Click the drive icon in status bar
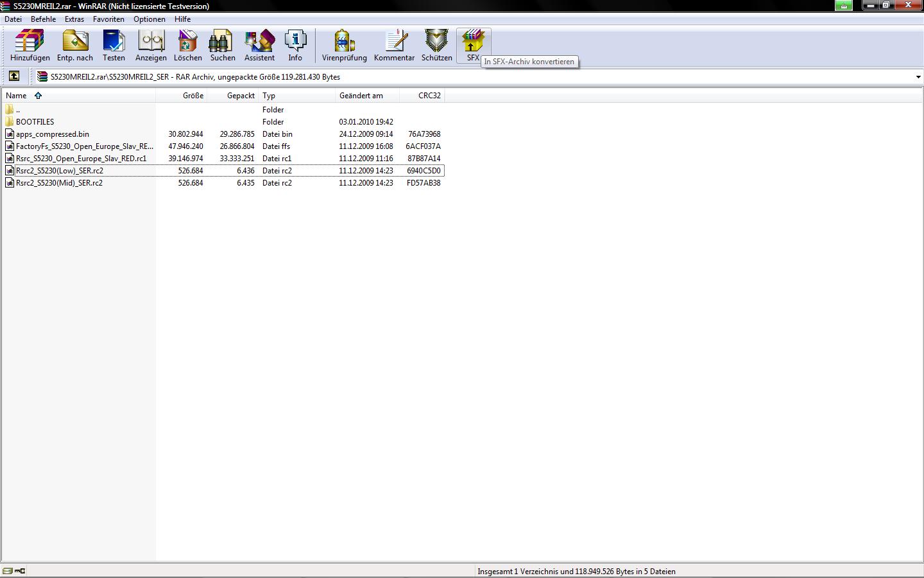Viewport: 924px width, 578px height. click(7, 571)
